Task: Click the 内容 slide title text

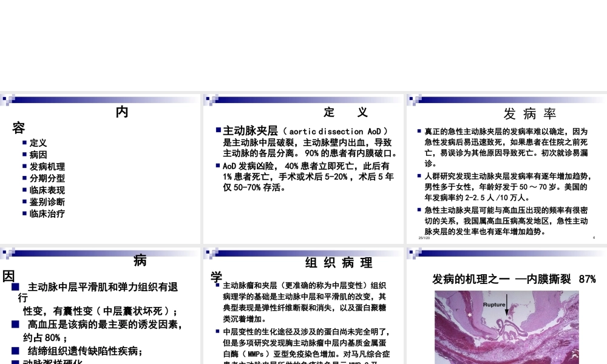Action: click(121, 112)
